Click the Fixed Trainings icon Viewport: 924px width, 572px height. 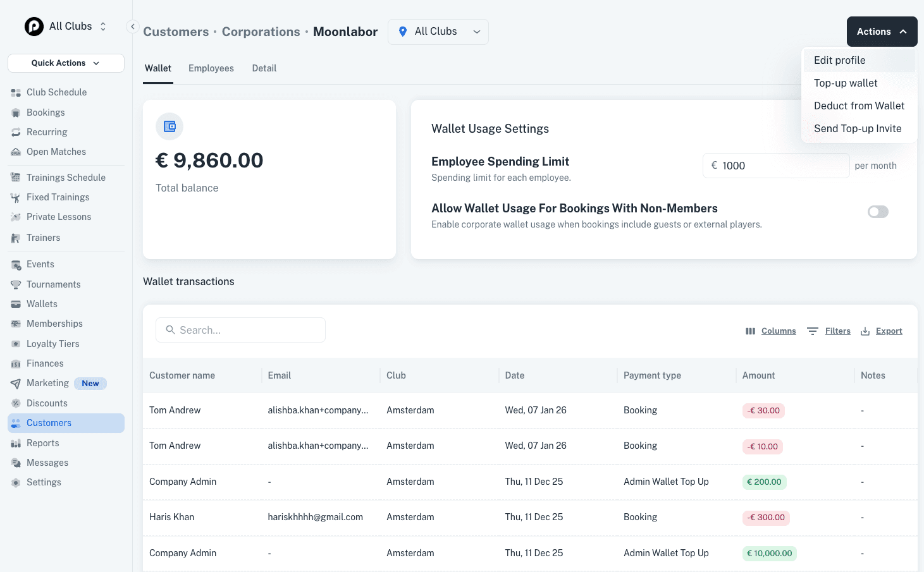[16, 197]
